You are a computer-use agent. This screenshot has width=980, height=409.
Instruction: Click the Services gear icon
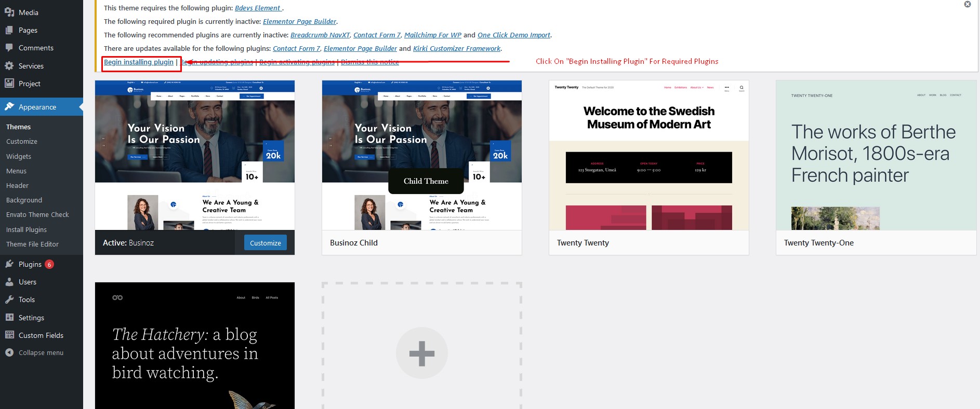click(x=9, y=66)
